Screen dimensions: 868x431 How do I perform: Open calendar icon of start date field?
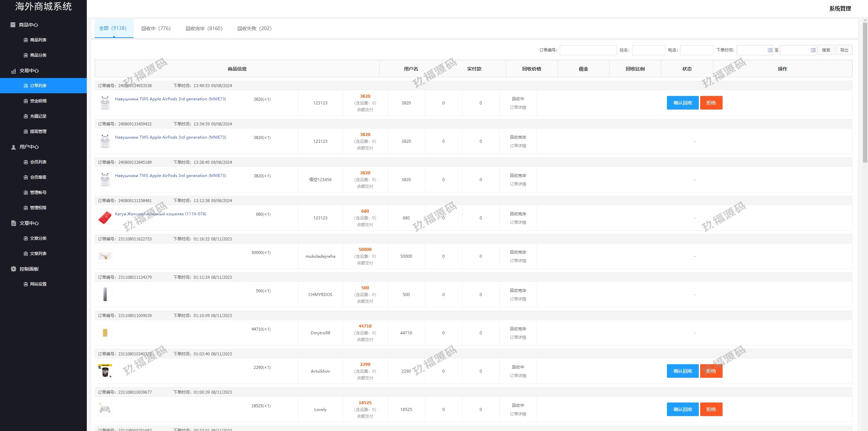(770, 50)
